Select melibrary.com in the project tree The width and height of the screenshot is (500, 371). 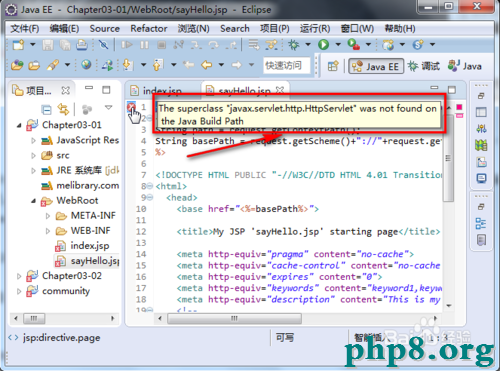pos(80,186)
